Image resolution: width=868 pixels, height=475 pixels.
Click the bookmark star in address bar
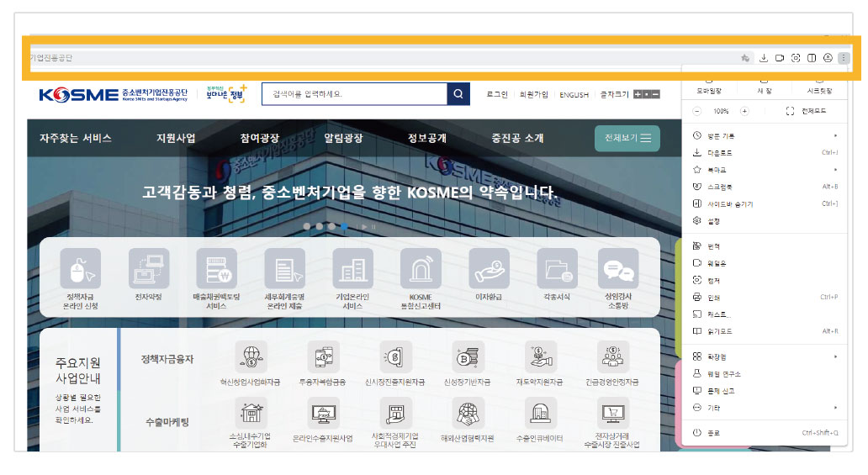pyautogui.click(x=745, y=58)
